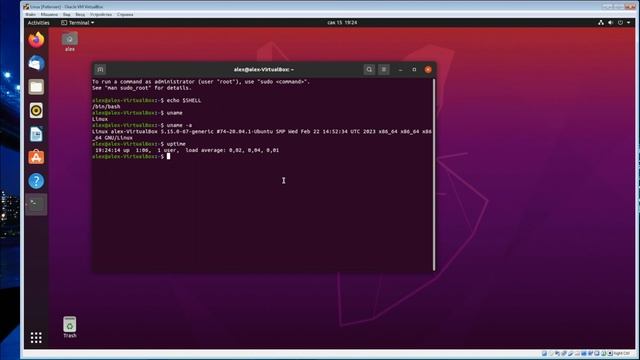The width and height of the screenshot is (640, 360).
Task: Maximize the terminal window
Action: coord(414,70)
